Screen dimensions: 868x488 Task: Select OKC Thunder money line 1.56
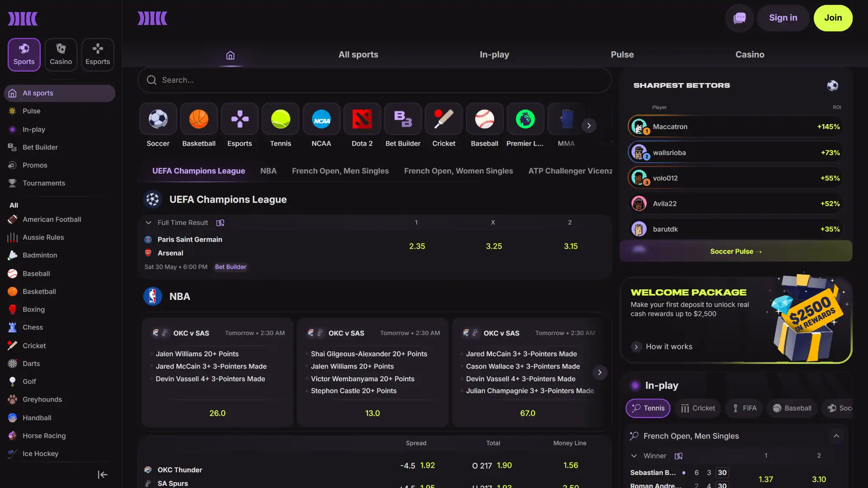[570, 466]
